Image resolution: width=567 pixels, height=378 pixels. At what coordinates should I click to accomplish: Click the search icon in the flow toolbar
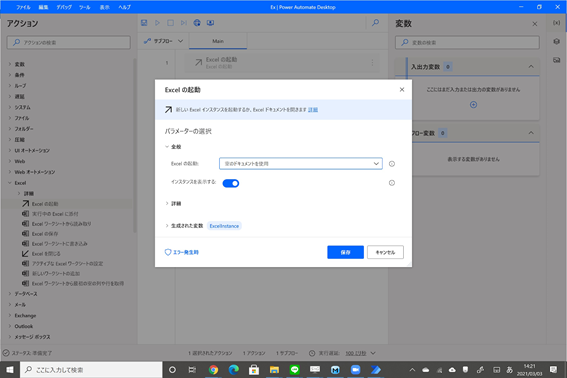pos(375,23)
